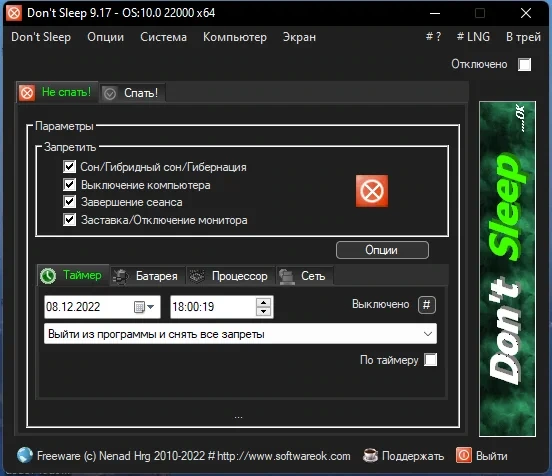Screen dimensions: 552x476
Task: Click the network computers icon on Сеть tab
Action: pos(287,277)
